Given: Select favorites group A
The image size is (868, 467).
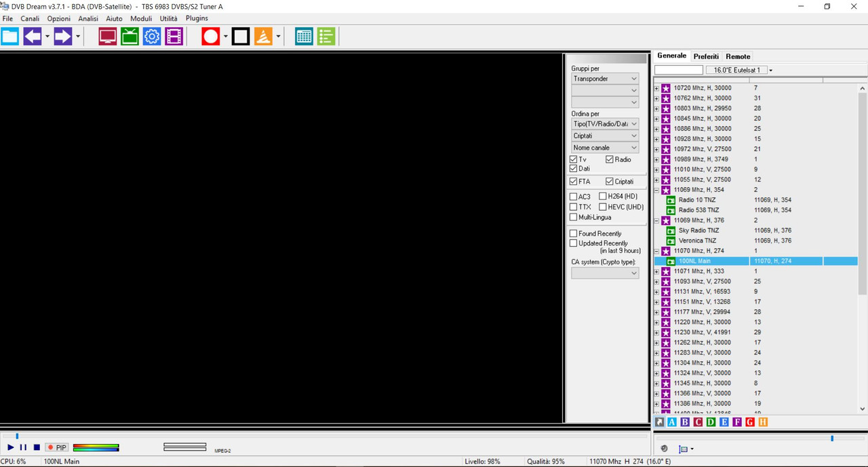Looking at the screenshot, I should click(x=672, y=422).
